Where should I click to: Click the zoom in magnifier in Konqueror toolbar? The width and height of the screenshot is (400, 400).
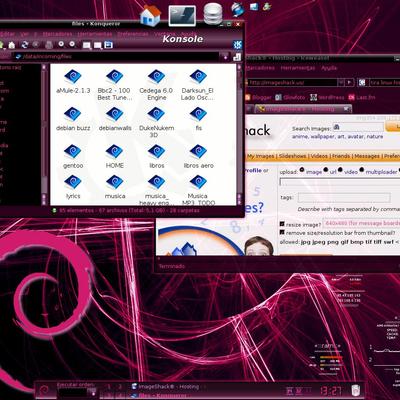point(61,44)
